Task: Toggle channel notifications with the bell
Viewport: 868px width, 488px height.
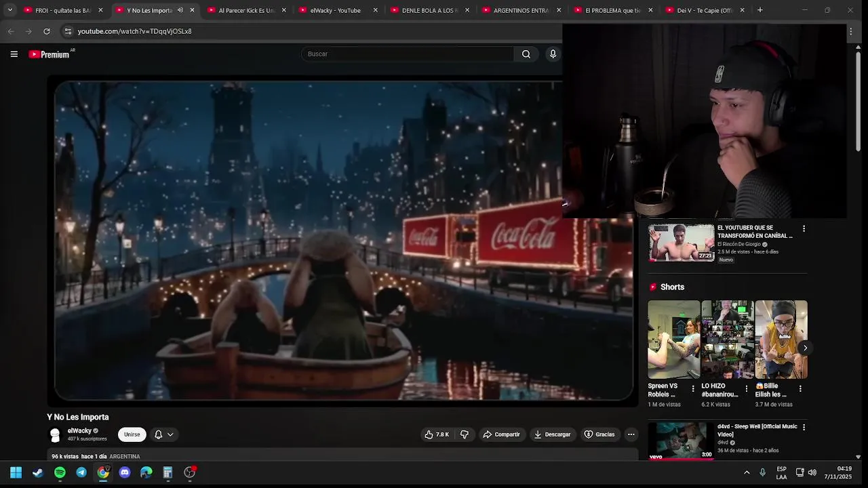Action: click(x=158, y=434)
